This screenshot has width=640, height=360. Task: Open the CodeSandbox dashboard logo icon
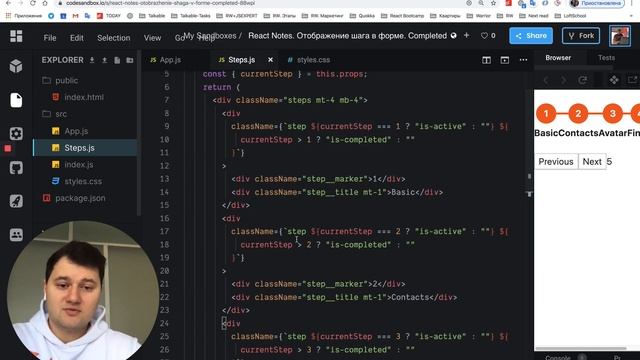point(16,36)
